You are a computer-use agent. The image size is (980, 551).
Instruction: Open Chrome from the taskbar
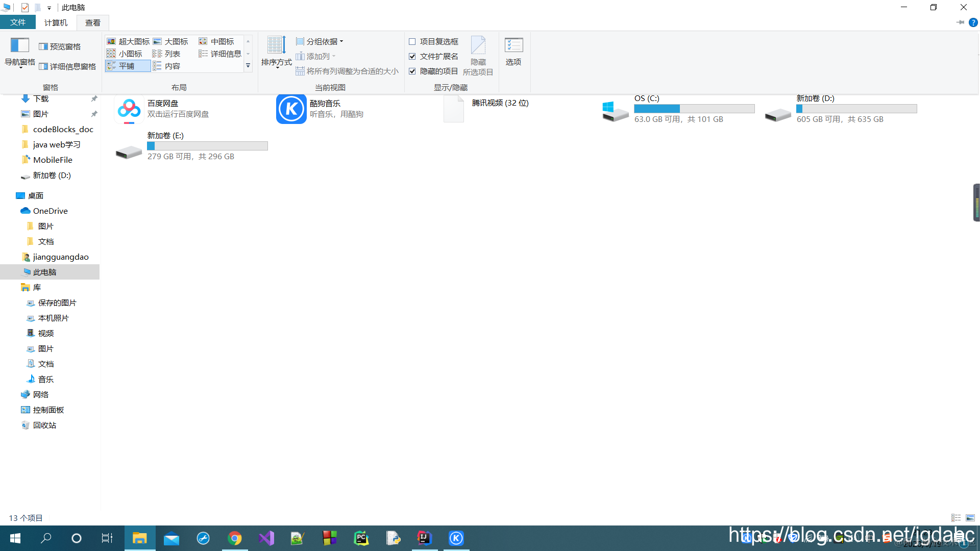235,538
